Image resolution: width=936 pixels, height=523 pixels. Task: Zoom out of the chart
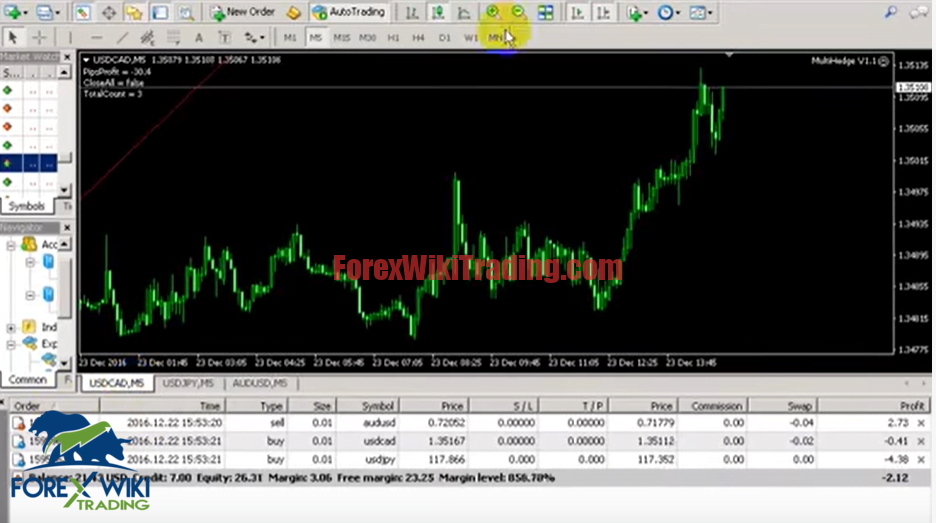(x=518, y=12)
